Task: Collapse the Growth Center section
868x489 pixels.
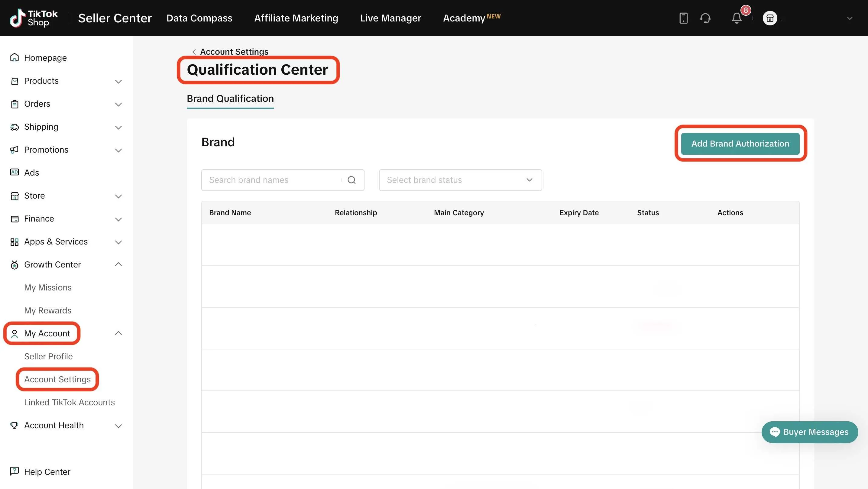Action: (118, 264)
